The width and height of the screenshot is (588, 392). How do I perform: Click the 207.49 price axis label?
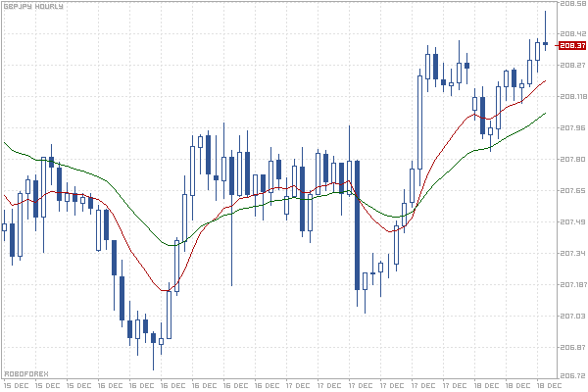(x=571, y=221)
